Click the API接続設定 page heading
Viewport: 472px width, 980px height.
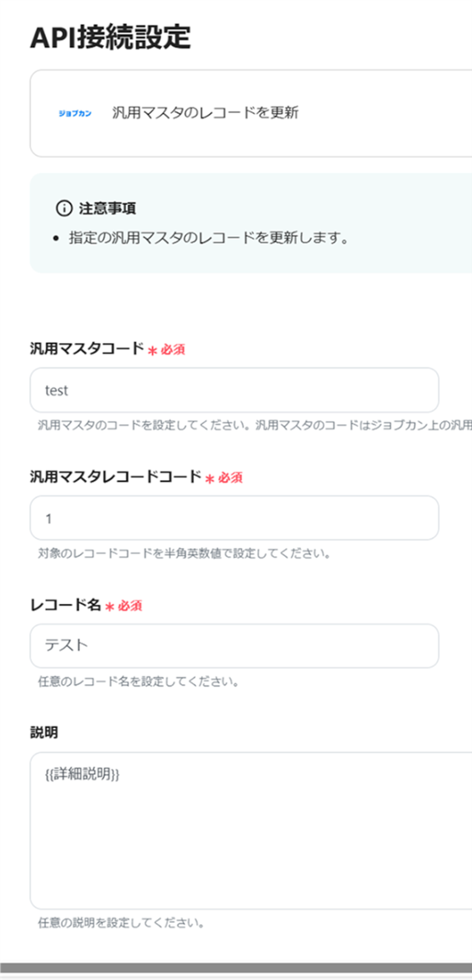click(110, 38)
